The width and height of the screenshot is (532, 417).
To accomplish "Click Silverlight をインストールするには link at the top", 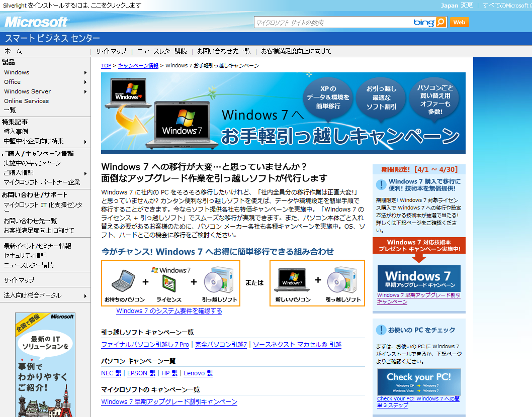I will (72, 6).
